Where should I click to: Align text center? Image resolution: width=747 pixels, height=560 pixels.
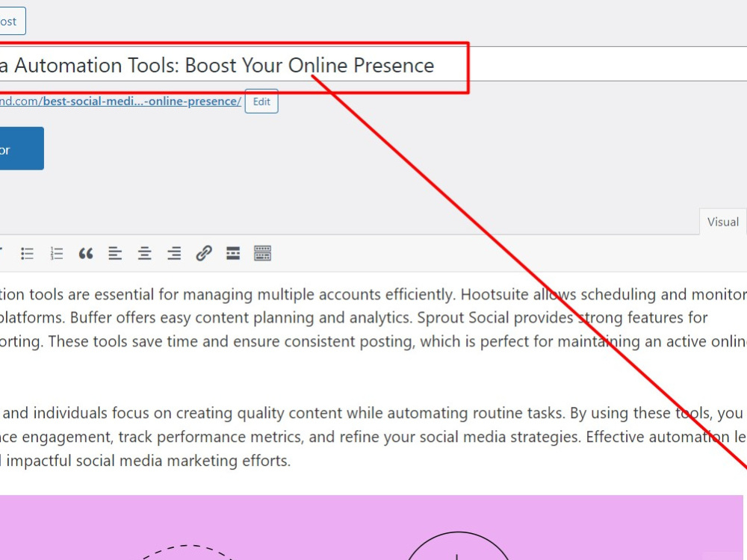[x=145, y=253]
